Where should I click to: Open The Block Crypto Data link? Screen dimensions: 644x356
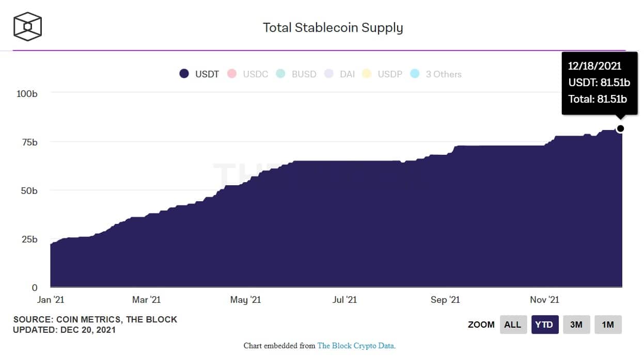(x=355, y=346)
